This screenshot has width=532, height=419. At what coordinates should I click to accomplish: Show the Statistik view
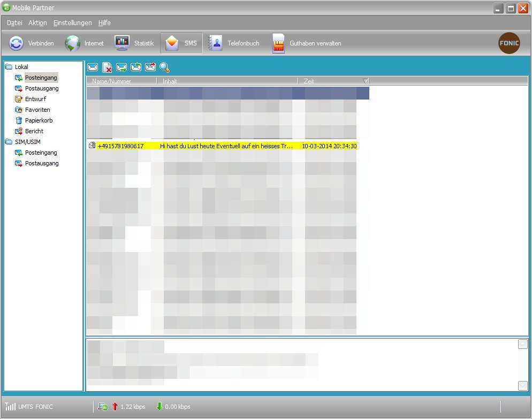click(x=134, y=43)
